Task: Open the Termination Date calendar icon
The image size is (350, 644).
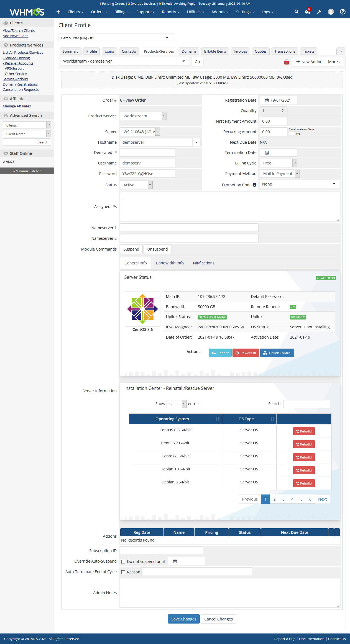Action: click(x=267, y=153)
